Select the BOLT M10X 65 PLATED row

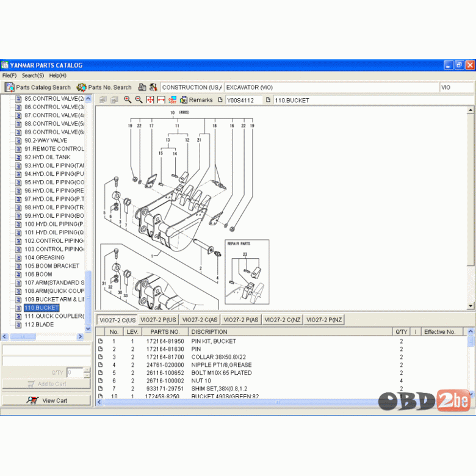click(x=282, y=373)
